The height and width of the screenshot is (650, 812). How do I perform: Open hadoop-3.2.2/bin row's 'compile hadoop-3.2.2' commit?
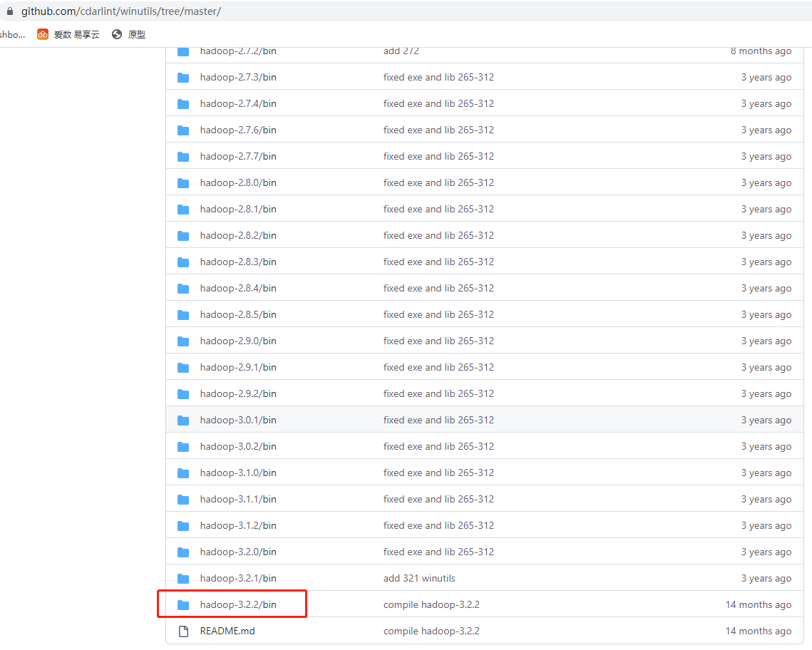[x=431, y=604]
